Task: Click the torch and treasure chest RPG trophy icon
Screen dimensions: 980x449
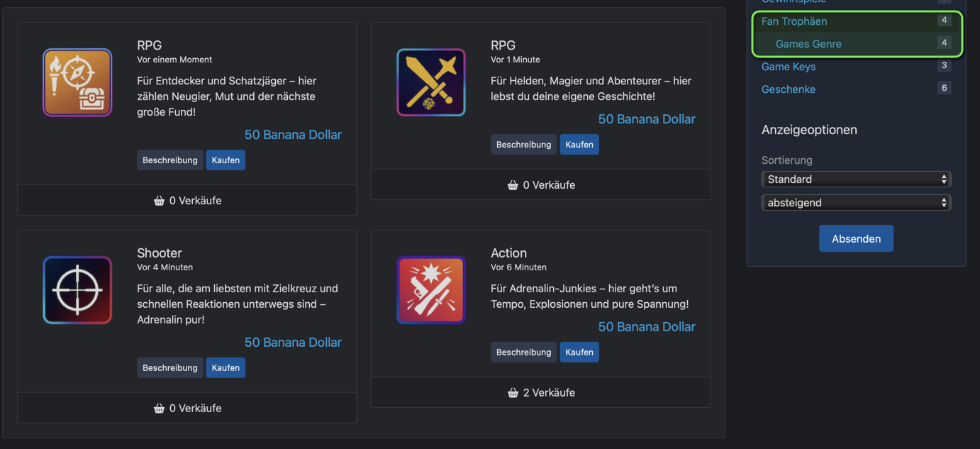Action: tap(77, 82)
